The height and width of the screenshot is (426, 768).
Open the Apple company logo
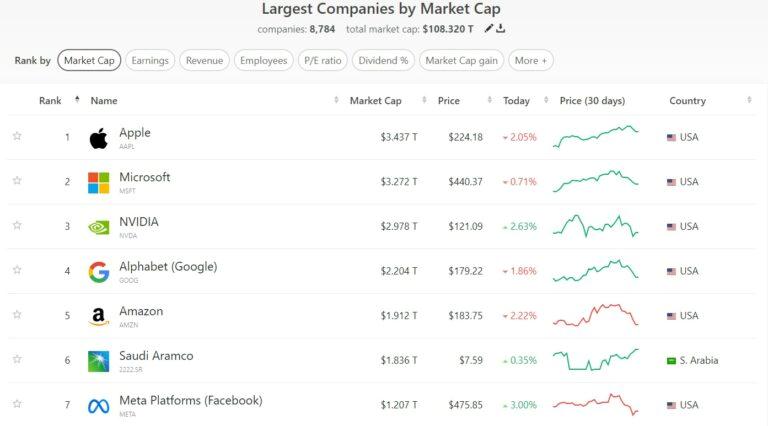click(x=98, y=138)
